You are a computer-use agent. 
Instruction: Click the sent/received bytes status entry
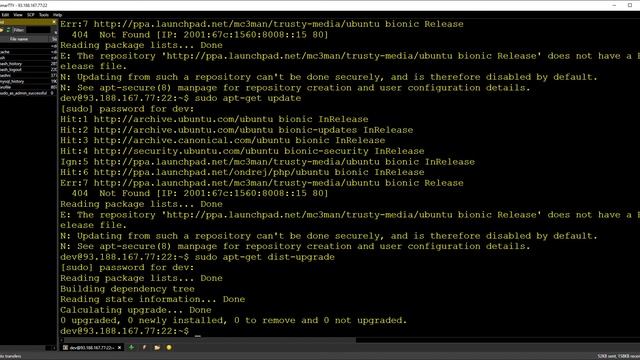point(618,356)
